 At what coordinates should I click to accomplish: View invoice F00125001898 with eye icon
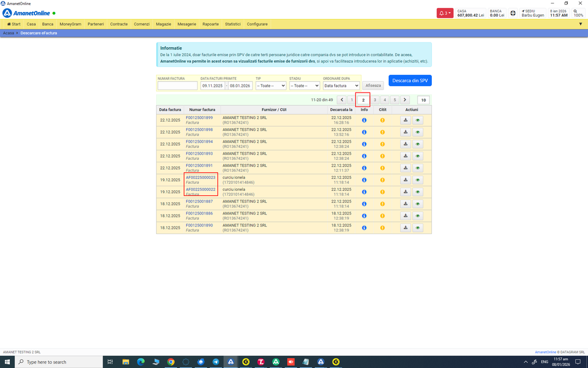(x=418, y=132)
